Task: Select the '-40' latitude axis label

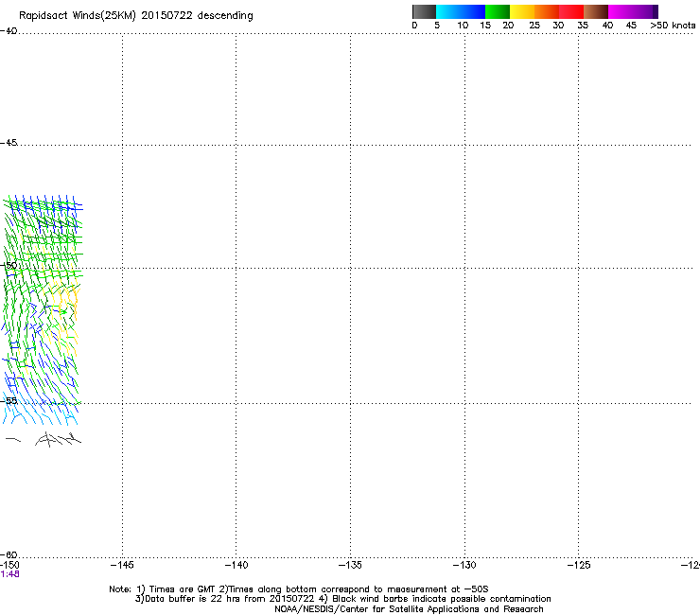Action: coord(9,31)
